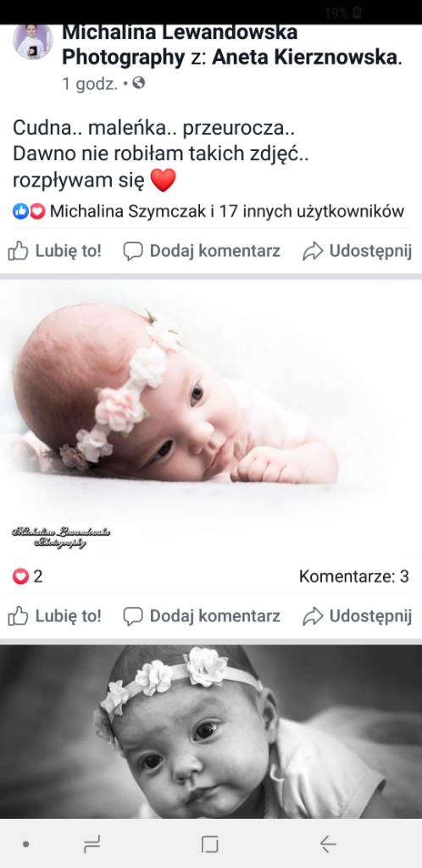Open Aneta Kierznowska tagged profile
Image resolution: width=422 pixels, height=868 pixels.
pos(305,57)
